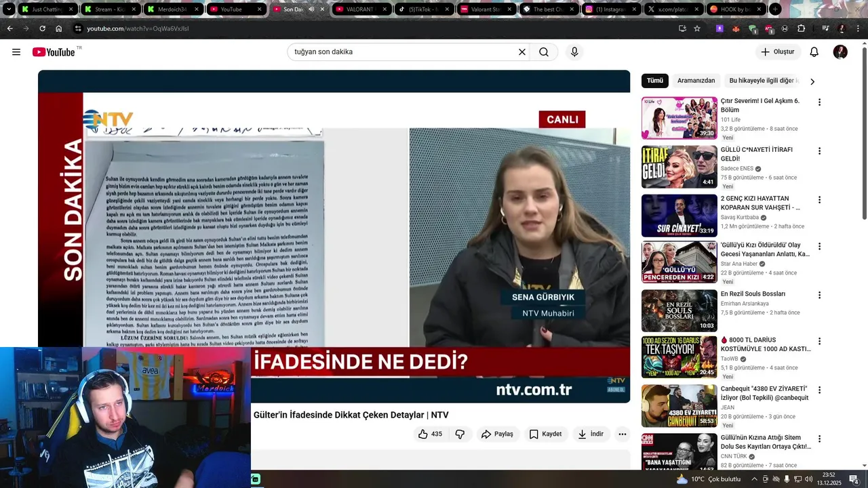Open the YouTube guide hamburger menu
Image resolution: width=868 pixels, height=488 pixels.
click(16, 52)
